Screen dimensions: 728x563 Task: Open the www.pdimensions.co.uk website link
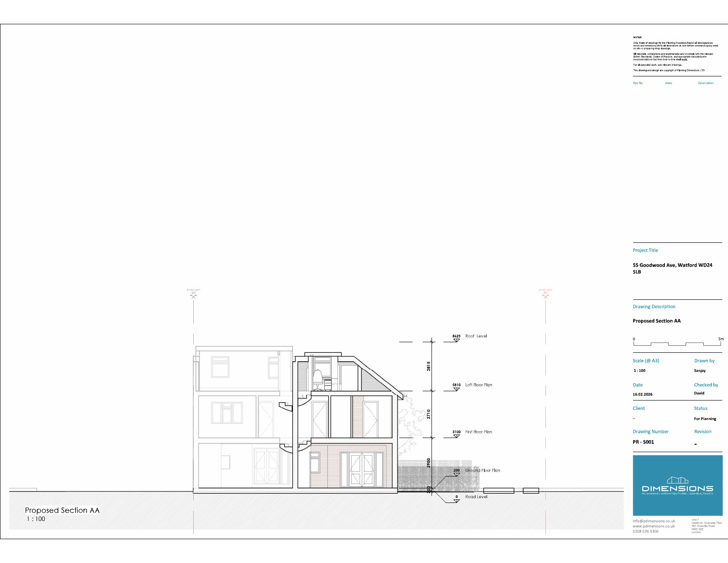[x=653, y=526]
